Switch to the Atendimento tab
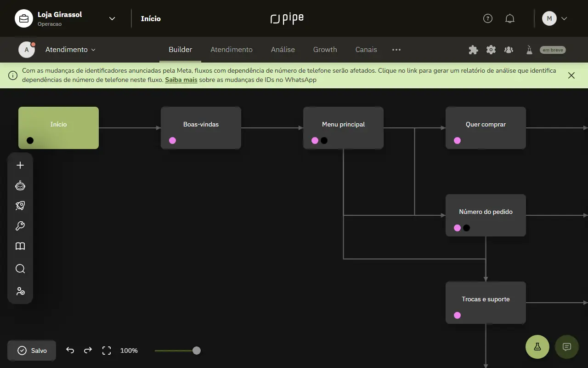The height and width of the screenshot is (368, 588). pyautogui.click(x=232, y=50)
